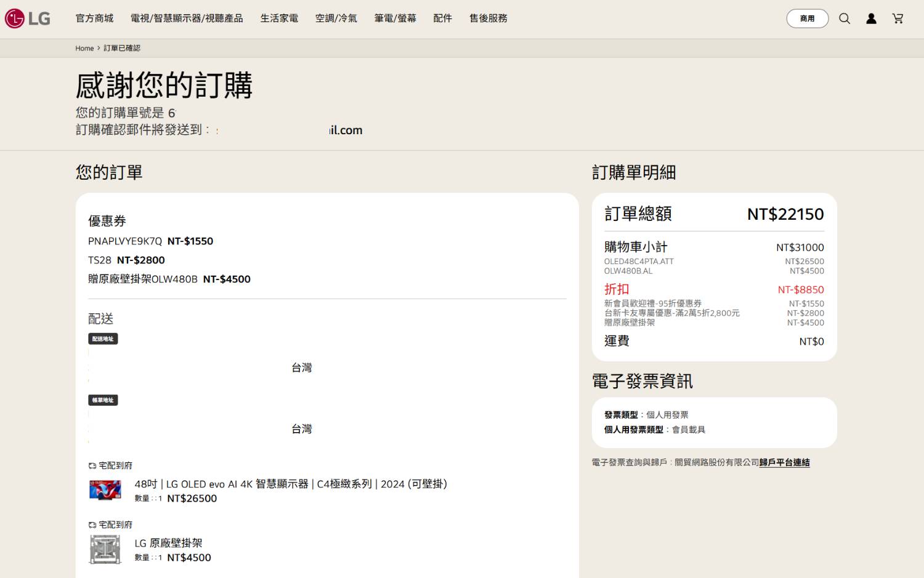Open the 空調/冷氣 menu
This screenshot has width=924, height=578.
coord(336,18)
